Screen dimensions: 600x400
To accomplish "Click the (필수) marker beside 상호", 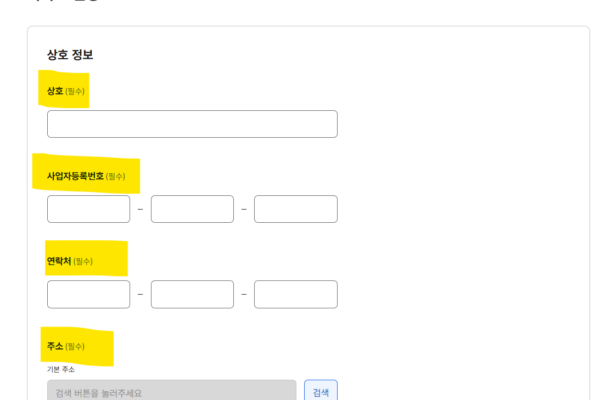I will [x=75, y=91].
